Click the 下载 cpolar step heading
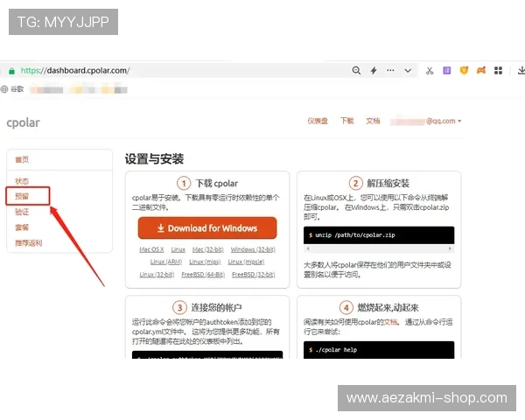Screen dimensions: 525x420 [x=217, y=184]
